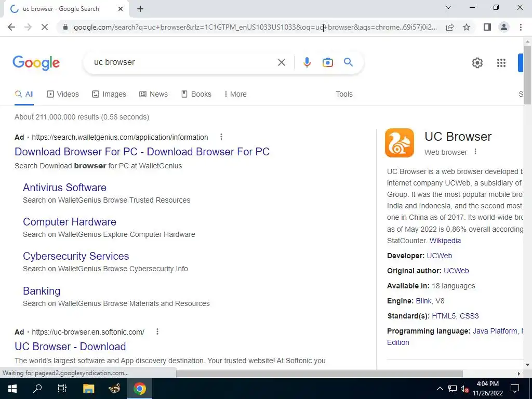Image resolution: width=532 pixels, height=399 pixels.
Task: Open 'Download Browser For PC' ad link
Action: click(142, 151)
